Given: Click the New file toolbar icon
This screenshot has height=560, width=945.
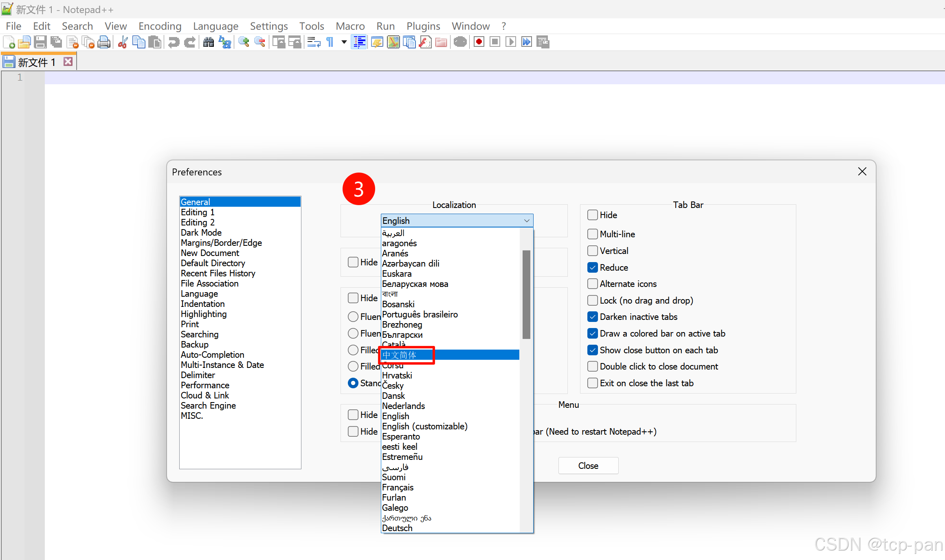Looking at the screenshot, I should pyautogui.click(x=9, y=42).
